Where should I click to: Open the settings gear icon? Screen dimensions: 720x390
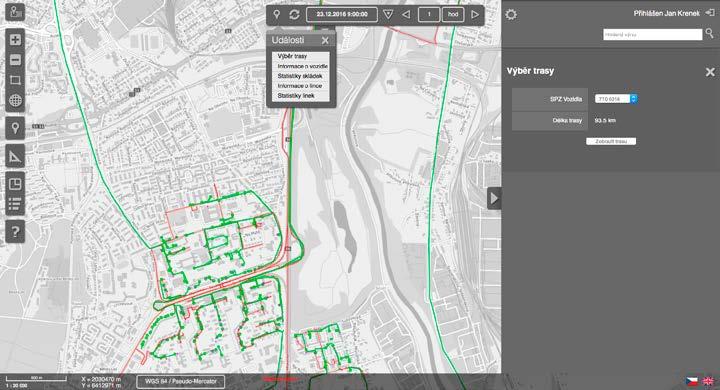[511, 15]
